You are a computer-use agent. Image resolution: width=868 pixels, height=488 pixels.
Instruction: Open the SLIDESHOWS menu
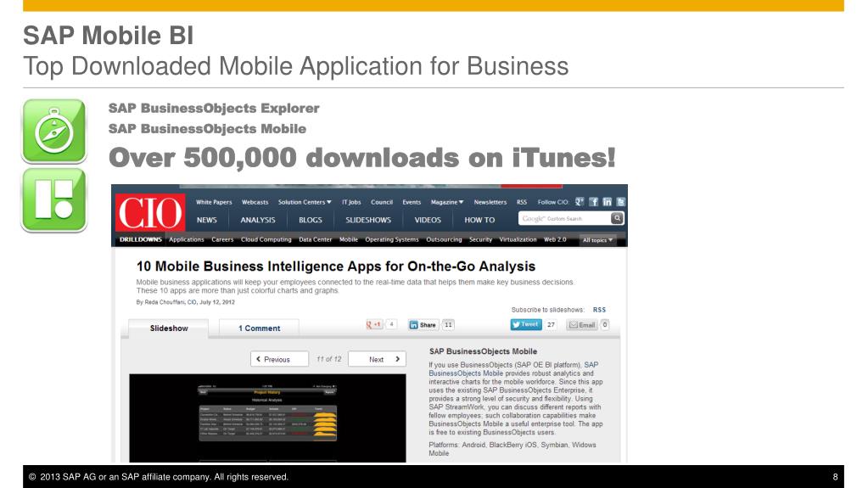coord(368,220)
